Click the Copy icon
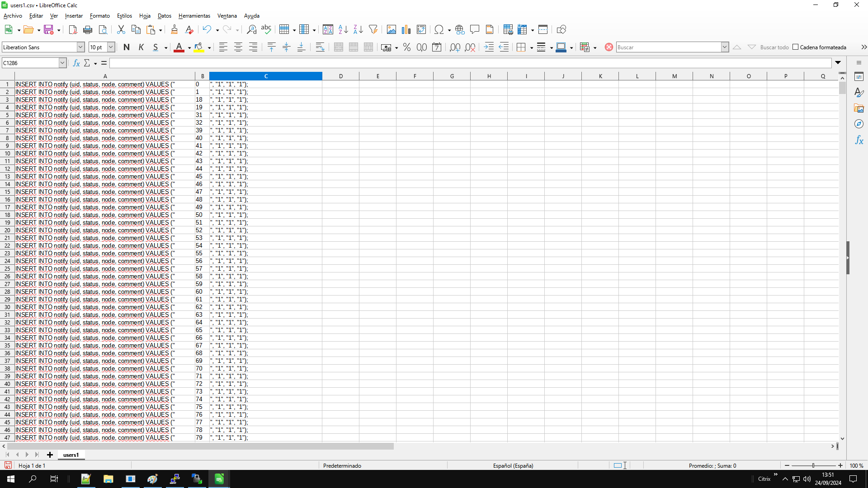 coord(136,30)
